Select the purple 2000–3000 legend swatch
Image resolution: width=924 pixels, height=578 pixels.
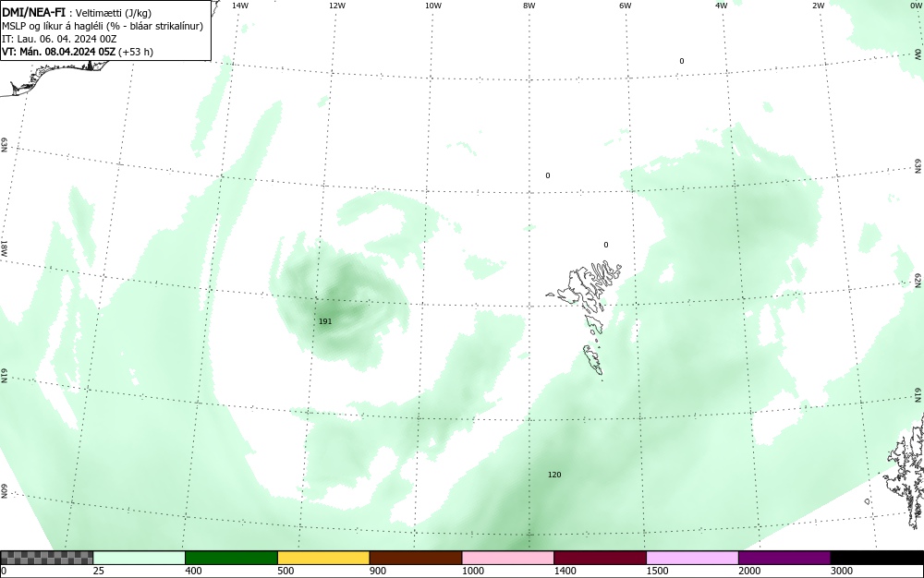point(784,558)
